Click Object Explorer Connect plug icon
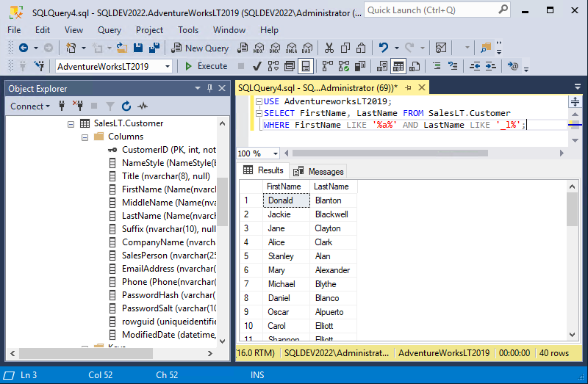 [x=62, y=106]
